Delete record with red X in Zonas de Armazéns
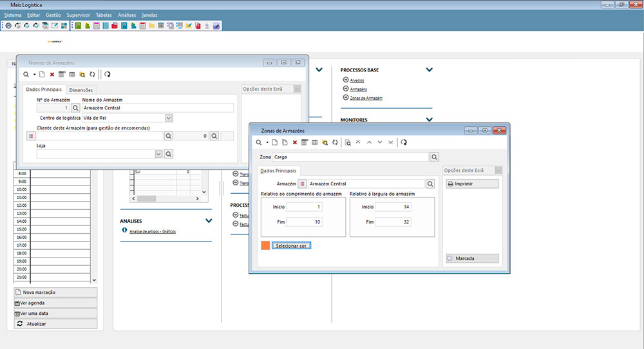 coord(294,142)
